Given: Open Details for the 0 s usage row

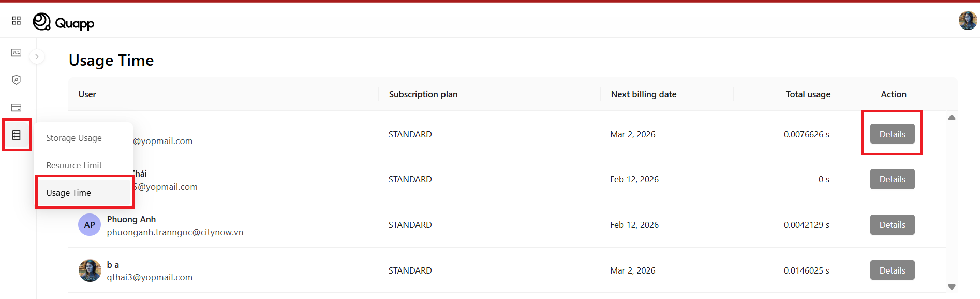Looking at the screenshot, I should 892,179.
